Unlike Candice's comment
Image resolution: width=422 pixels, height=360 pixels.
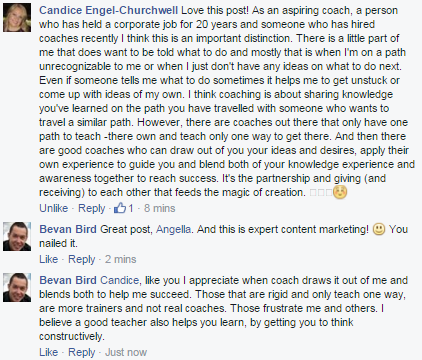click(54, 208)
